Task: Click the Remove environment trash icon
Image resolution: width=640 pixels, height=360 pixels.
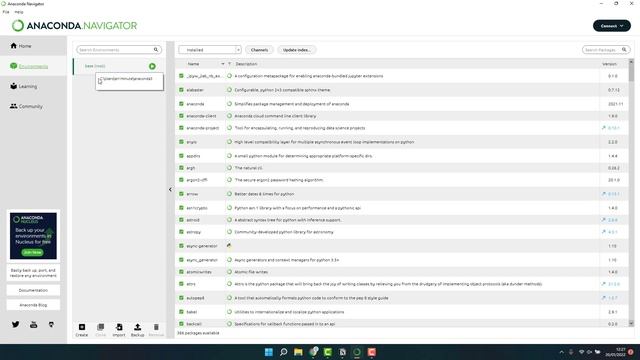Action: click(x=156, y=330)
